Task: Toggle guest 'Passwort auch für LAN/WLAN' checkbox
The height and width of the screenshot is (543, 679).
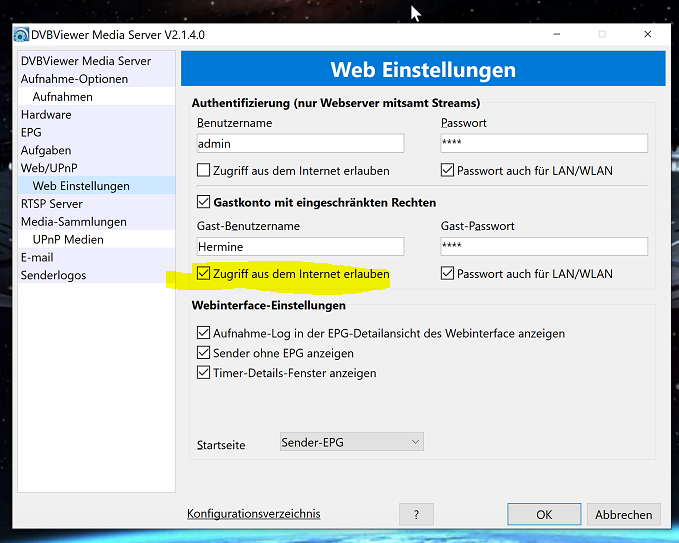Action: 447,273
